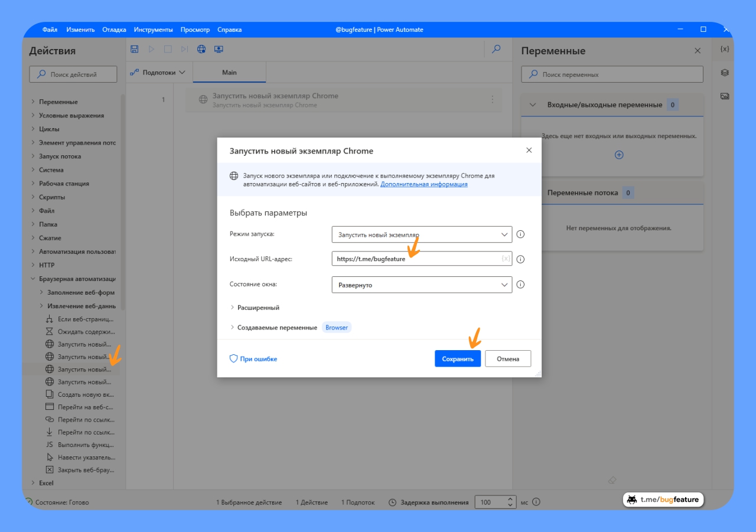Open the Дополнительная информация link
This screenshot has height=532, width=756.
point(423,184)
